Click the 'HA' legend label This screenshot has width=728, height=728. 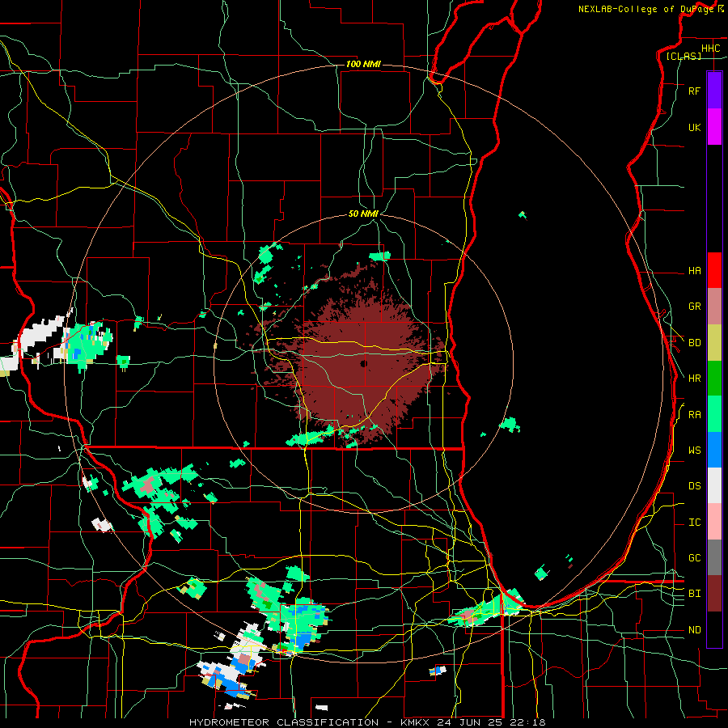click(694, 271)
